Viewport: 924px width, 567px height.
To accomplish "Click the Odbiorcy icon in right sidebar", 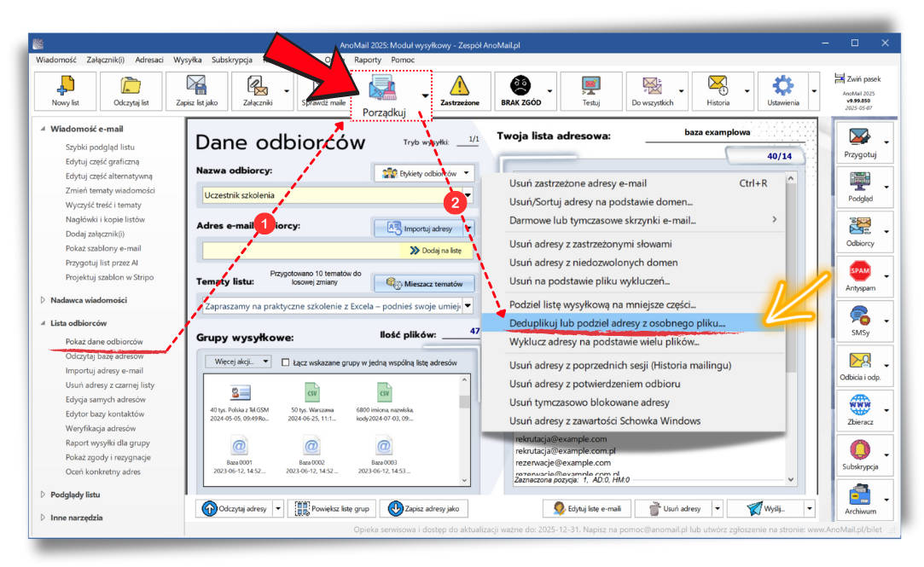I will pyautogui.click(x=860, y=226).
